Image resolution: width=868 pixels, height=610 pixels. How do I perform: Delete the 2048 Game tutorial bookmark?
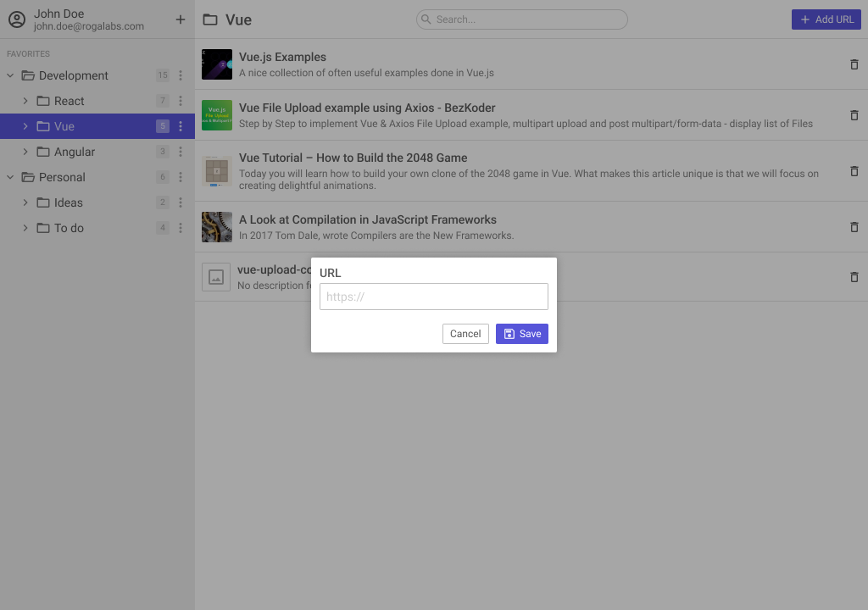click(x=854, y=171)
